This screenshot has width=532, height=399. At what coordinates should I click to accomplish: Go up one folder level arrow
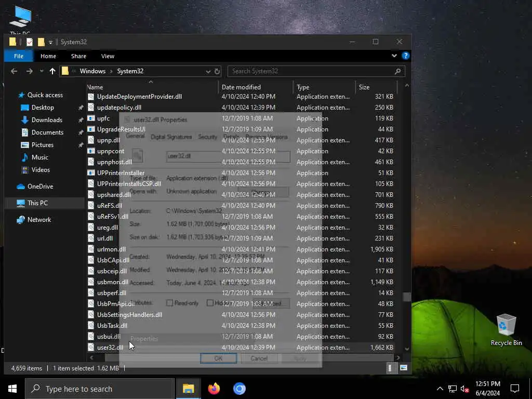52,71
